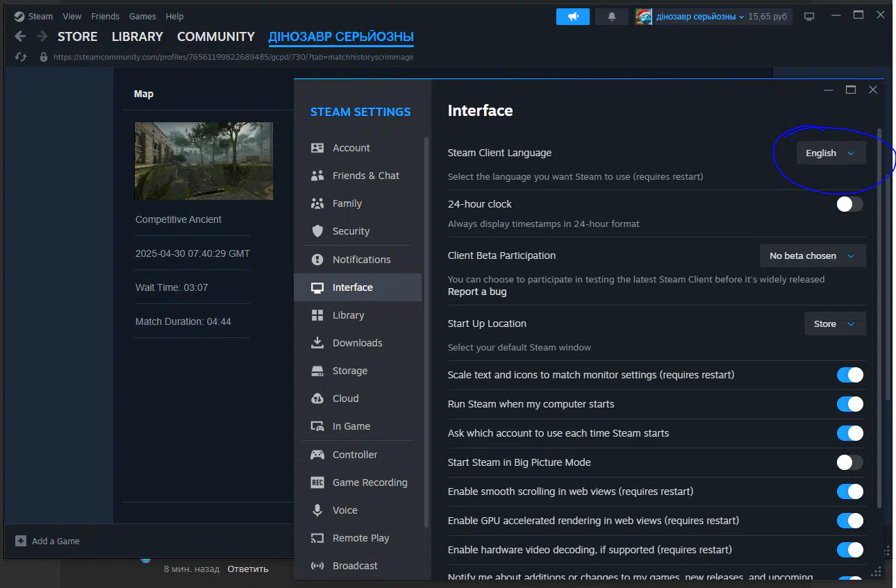Viewport: 896px width, 588px height.
Task: Reload the page with refresh icon
Action: 21,57
